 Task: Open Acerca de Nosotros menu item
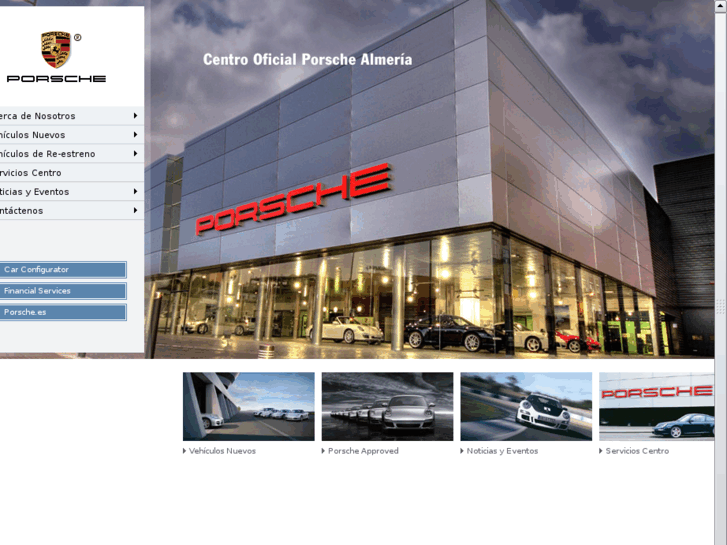tap(72, 116)
